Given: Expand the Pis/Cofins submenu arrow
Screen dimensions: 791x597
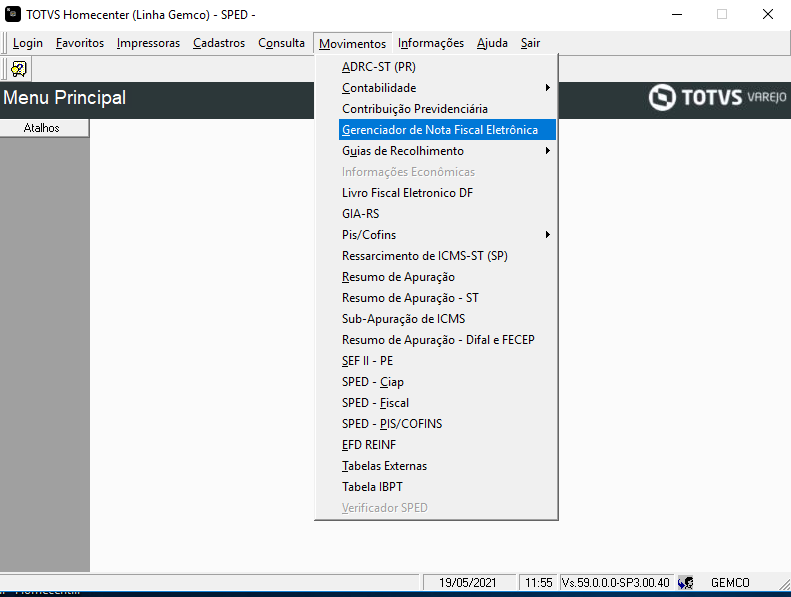Looking at the screenshot, I should coord(547,235).
